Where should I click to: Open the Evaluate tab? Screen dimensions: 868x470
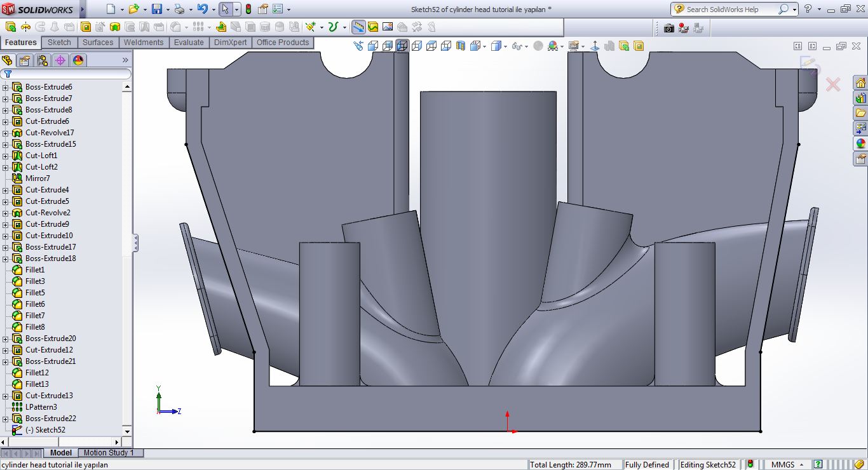click(189, 43)
